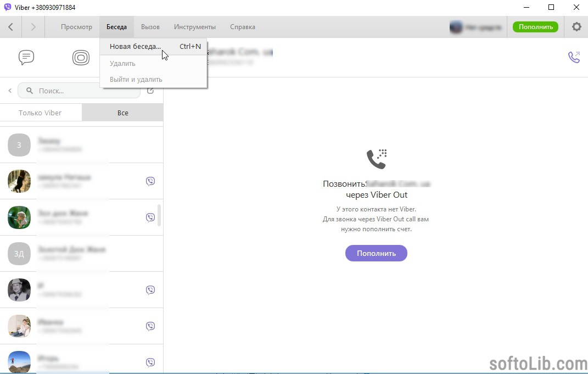Click the text У этого контакта нет Viber.
Viewport: 588px width, 374px height.
(376, 209)
